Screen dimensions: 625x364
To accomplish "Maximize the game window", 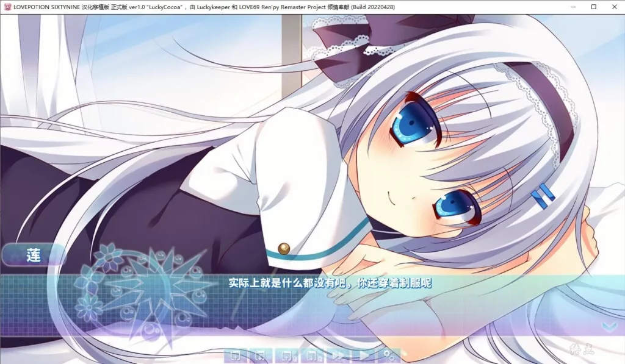I will tap(593, 7).
